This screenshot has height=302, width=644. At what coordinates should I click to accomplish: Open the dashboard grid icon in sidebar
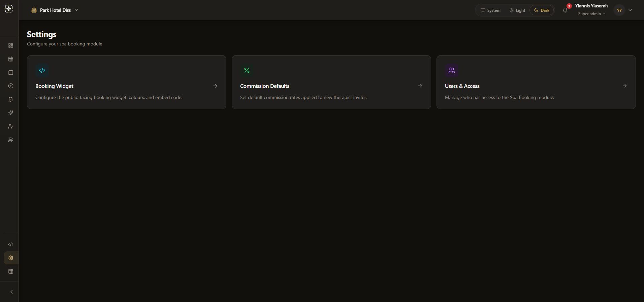click(11, 45)
